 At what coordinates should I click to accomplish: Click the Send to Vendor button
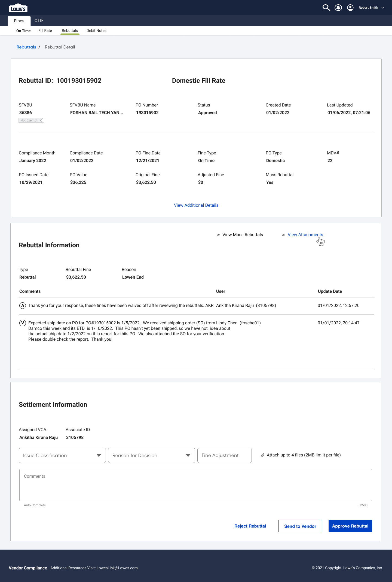click(x=300, y=526)
